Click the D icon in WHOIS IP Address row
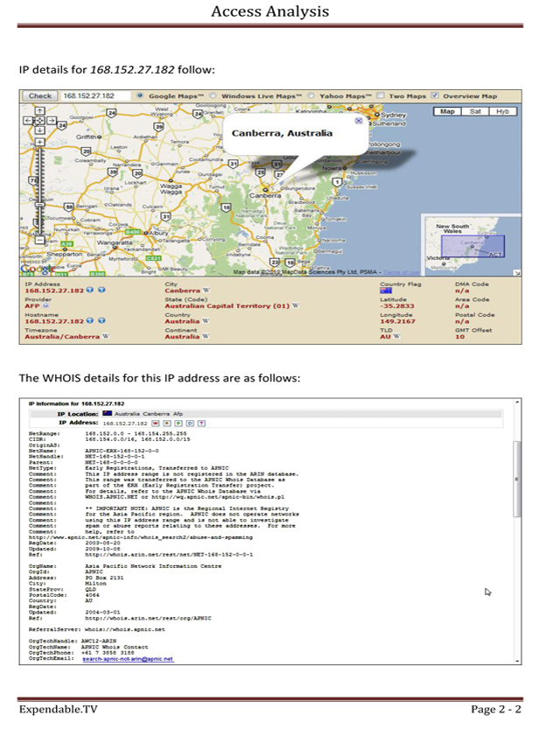This screenshot has width=560, height=743. pos(190,424)
